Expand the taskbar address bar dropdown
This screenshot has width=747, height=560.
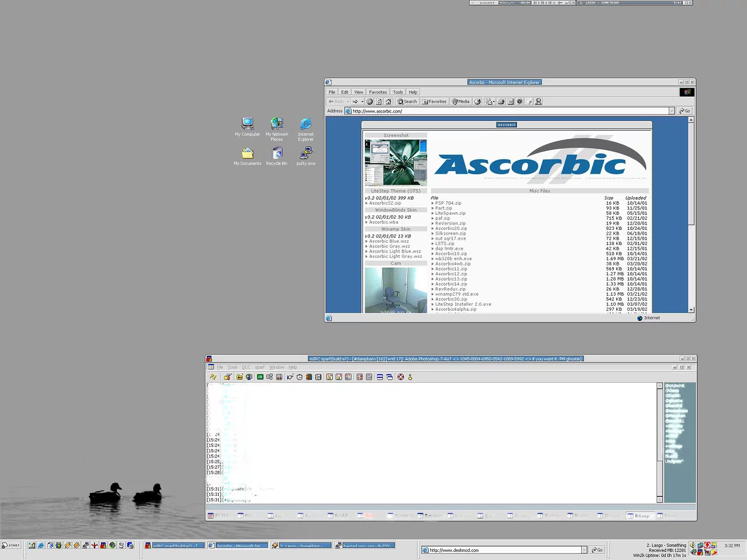(584, 550)
